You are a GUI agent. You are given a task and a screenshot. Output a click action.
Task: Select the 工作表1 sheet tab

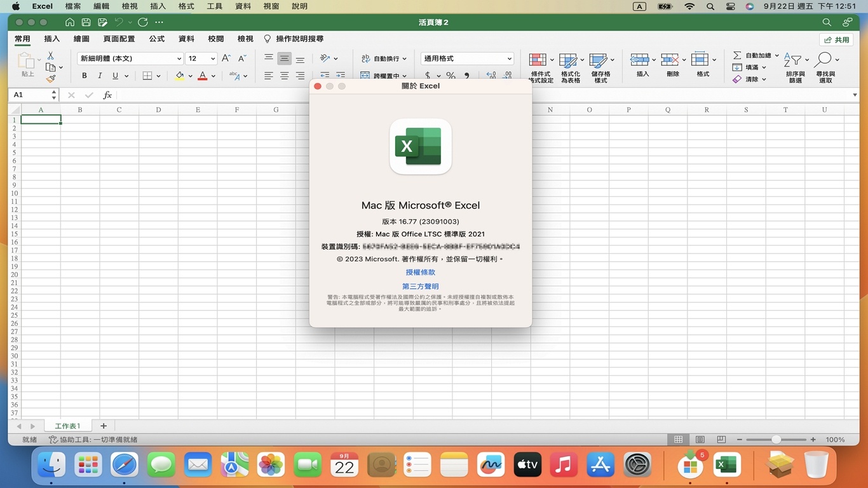pyautogui.click(x=67, y=426)
